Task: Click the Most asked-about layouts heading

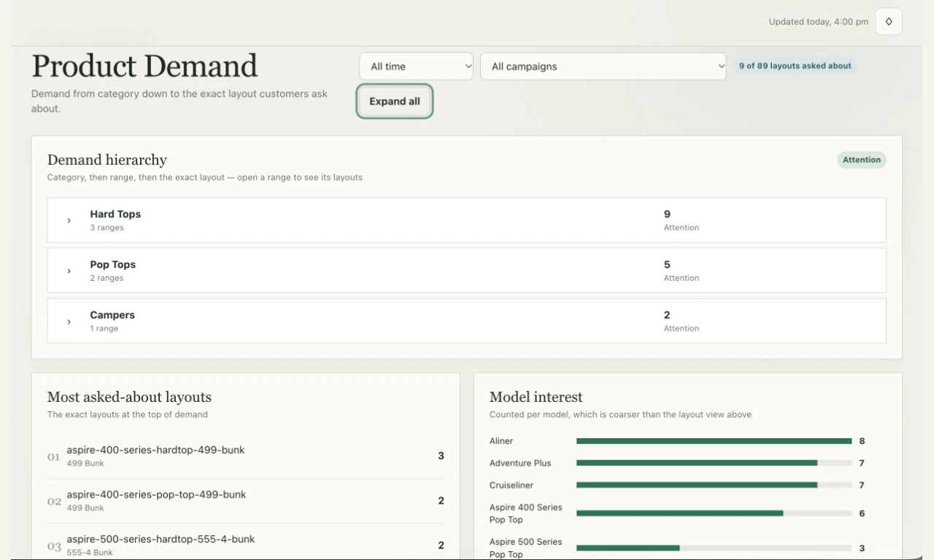Action: tap(129, 397)
